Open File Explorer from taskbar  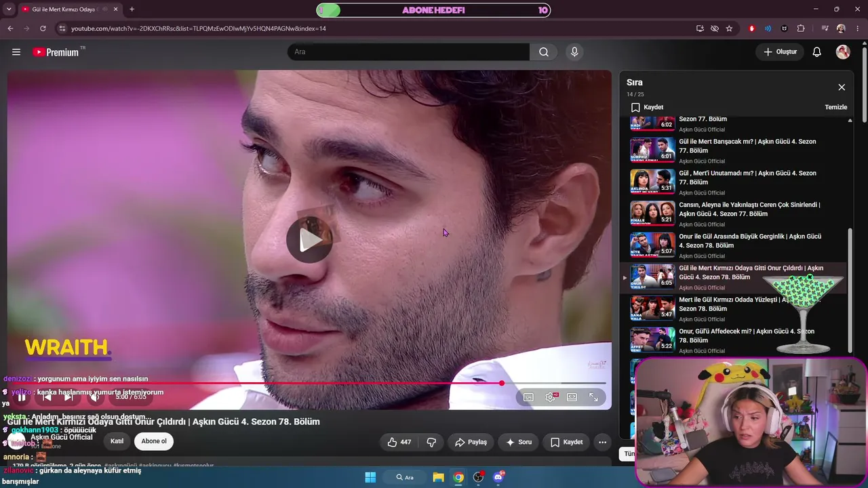point(438,477)
